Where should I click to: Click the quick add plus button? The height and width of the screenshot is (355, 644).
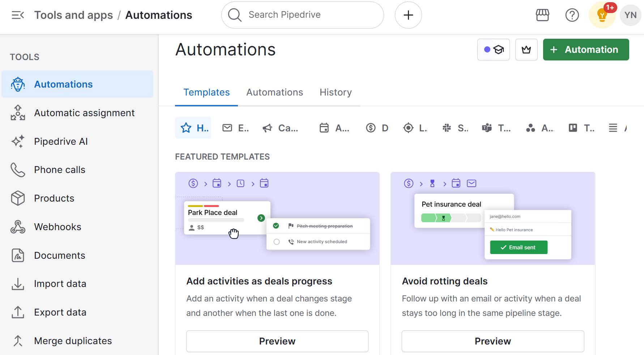coord(408,15)
